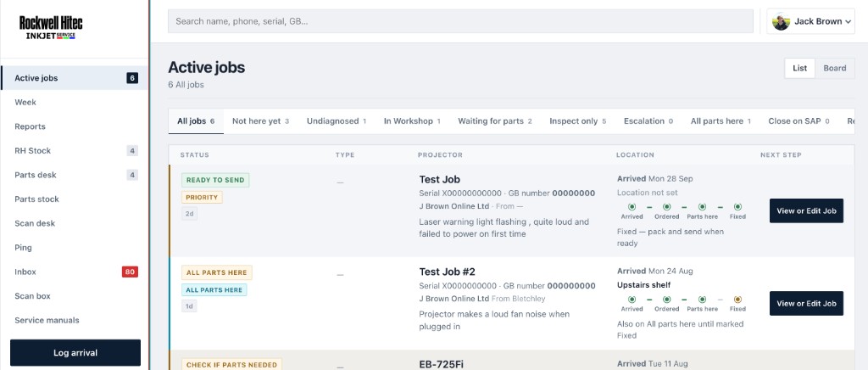Open Ping in the sidebar

75,248
